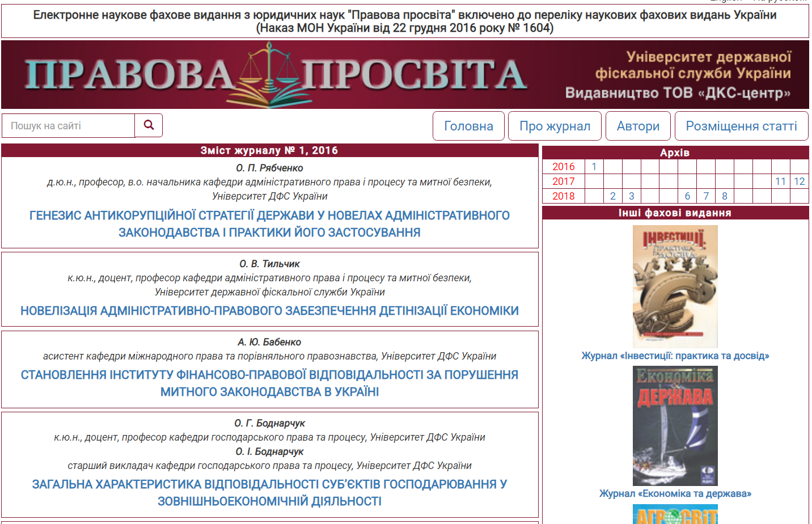Select archive issue 2 of 2018
The image size is (812, 524).
pos(612,196)
